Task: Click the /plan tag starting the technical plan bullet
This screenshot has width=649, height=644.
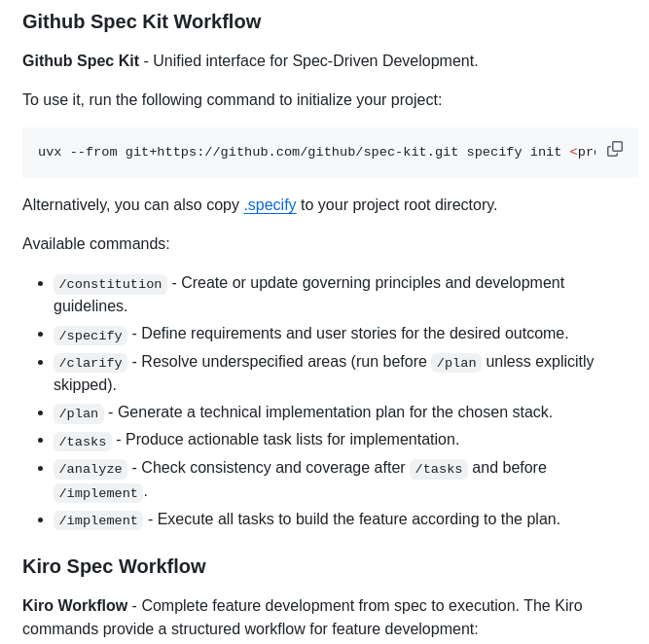Action: 79,413
